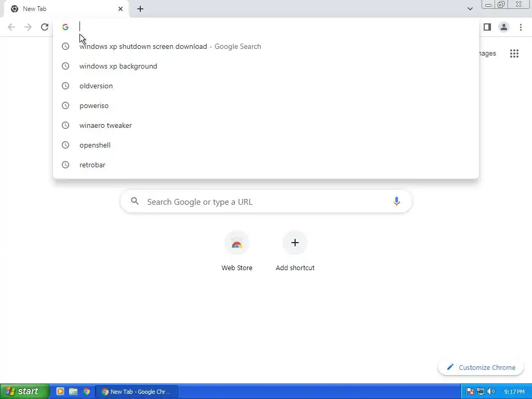The width and height of the screenshot is (532, 399).
Task: Open Customize Chrome
Action: (481, 367)
